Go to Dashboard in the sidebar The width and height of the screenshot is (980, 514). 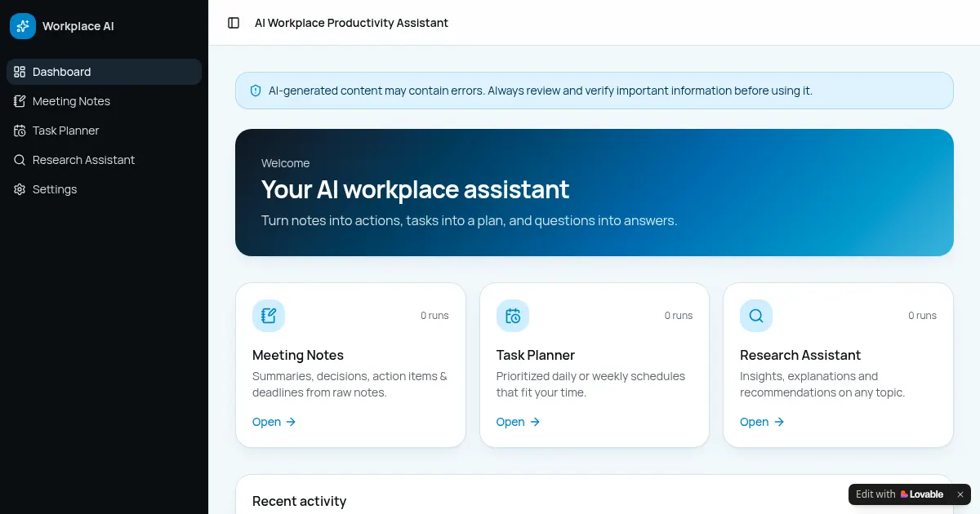pos(104,72)
